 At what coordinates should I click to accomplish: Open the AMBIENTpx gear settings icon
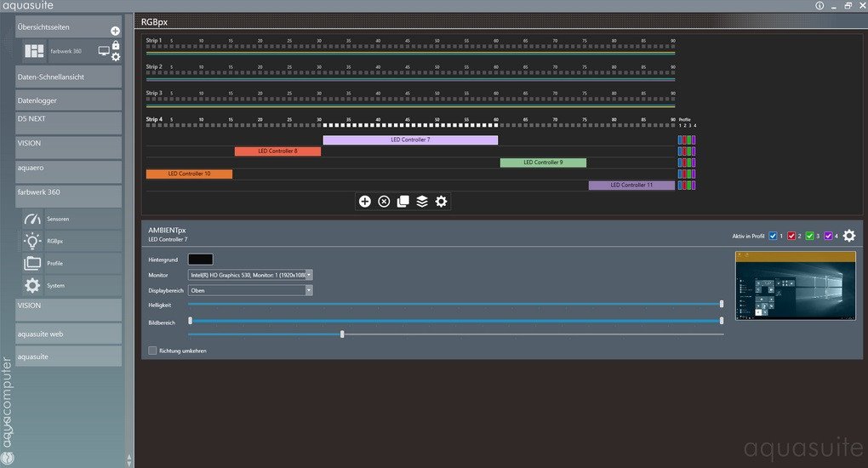[x=848, y=236]
